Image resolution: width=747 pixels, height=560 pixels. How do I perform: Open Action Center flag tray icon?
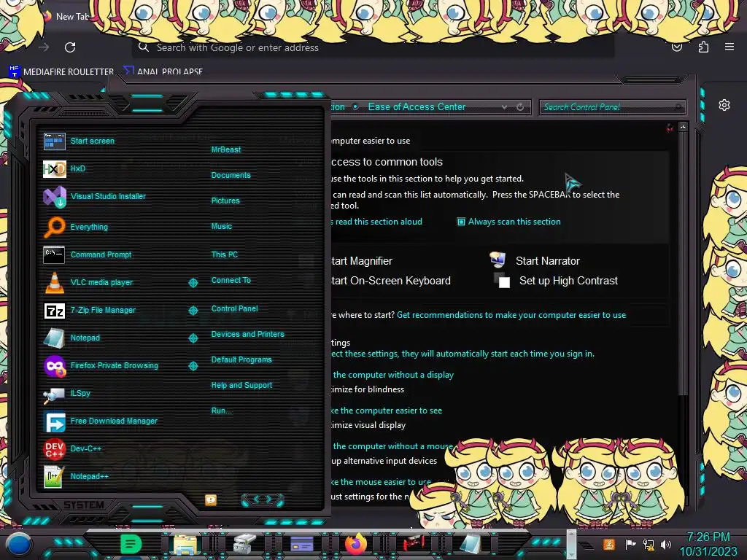click(631, 544)
